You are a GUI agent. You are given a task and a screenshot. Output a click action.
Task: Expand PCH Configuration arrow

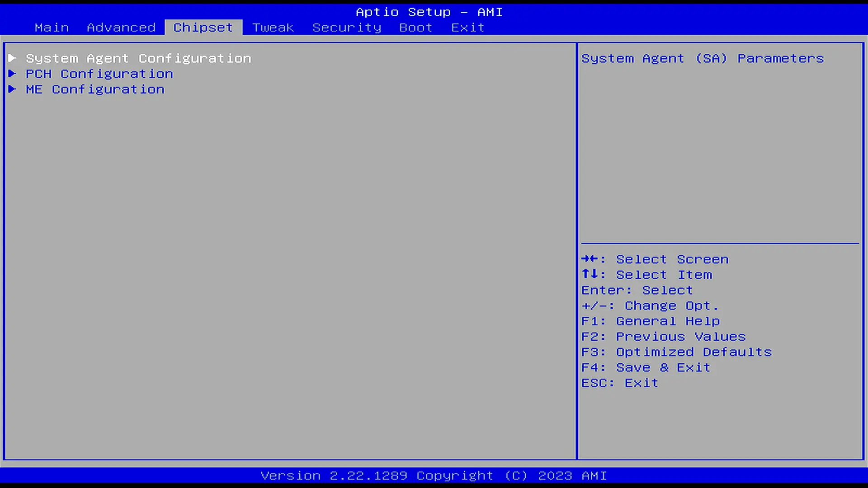pyautogui.click(x=12, y=74)
